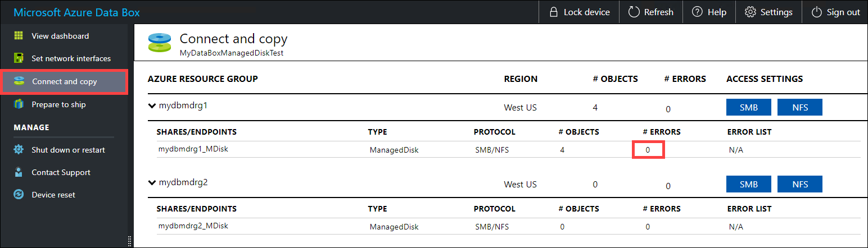The image size is (868, 248).
Task: Click NFS button for mydbmdrg2
Action: [799, 184]
